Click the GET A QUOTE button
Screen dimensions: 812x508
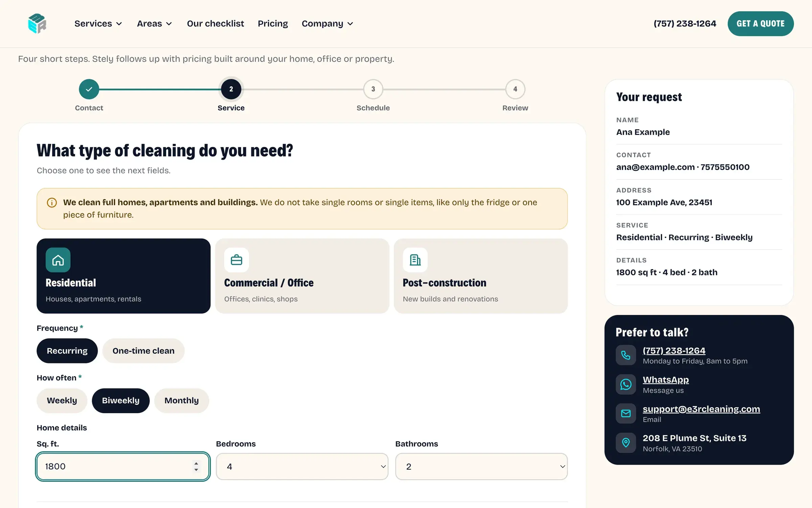[x=761, y=23]
